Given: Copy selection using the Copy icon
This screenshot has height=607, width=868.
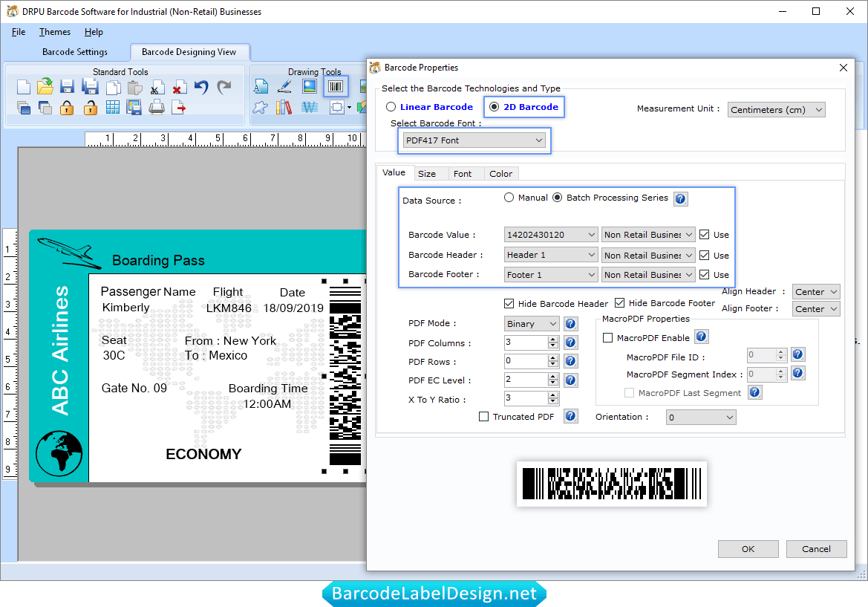Looking at the screenshot, I should (113, 88).
